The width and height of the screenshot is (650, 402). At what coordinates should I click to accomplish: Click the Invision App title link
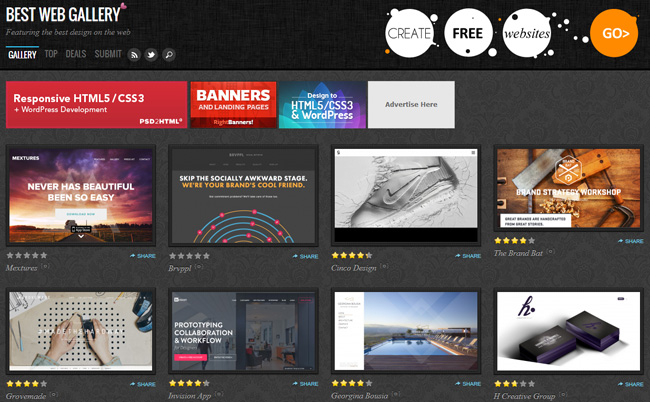tap(190, 396)
